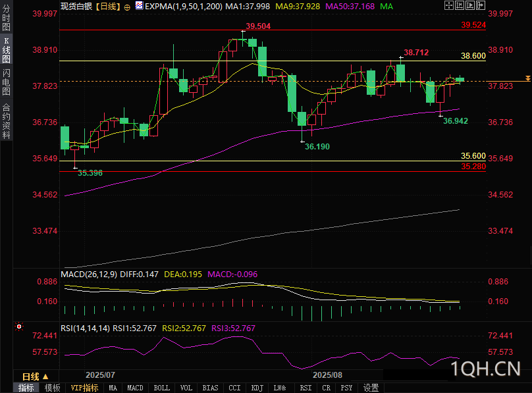Click the 现货白银 chart title
This screenshot has height=393, width=532.
(76, 7)
